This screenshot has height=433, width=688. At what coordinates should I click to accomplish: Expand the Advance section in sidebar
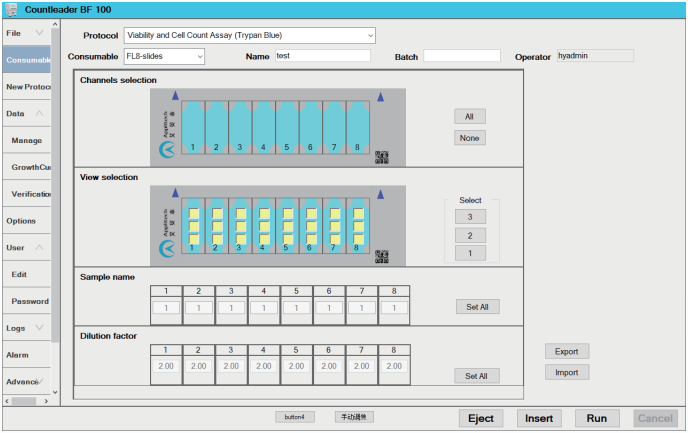pyautogui.click(x=27, y=382)
